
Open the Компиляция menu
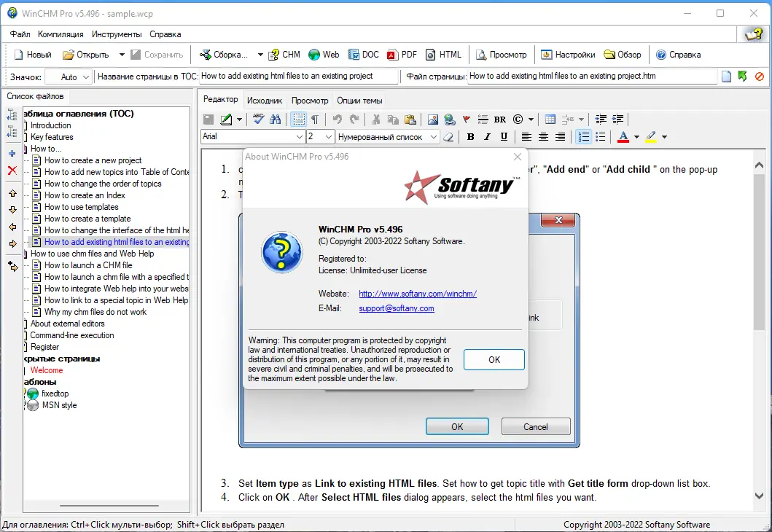coord(61,34)
